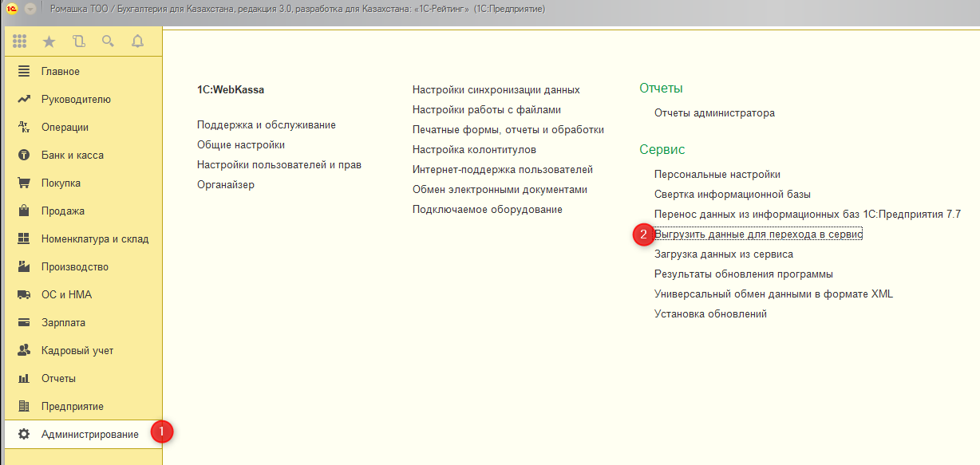Open the Главное section
980x465 pixels.
(60, 72)
